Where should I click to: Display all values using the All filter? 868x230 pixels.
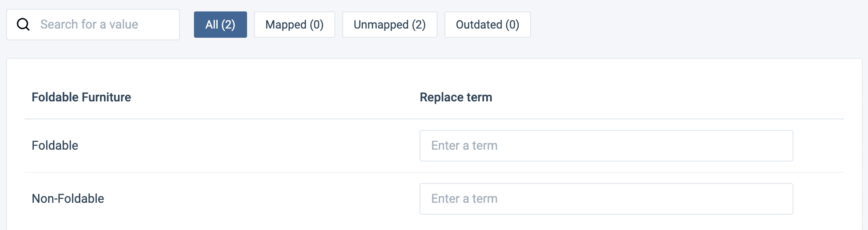(x=220, y=25)
